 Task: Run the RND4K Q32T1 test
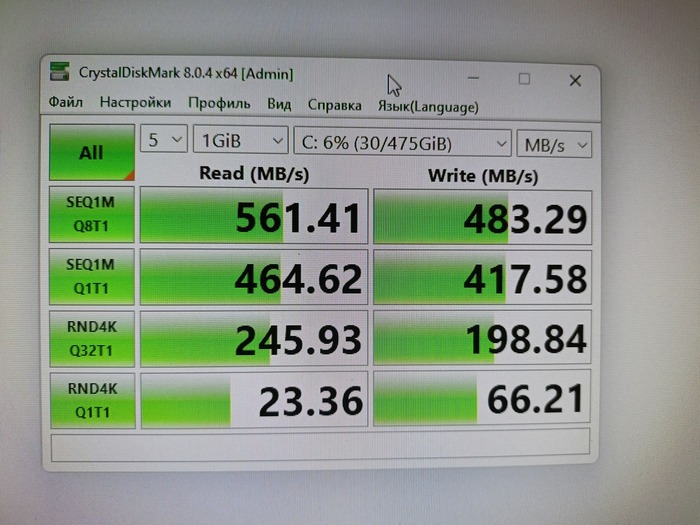tap(92, 339)
